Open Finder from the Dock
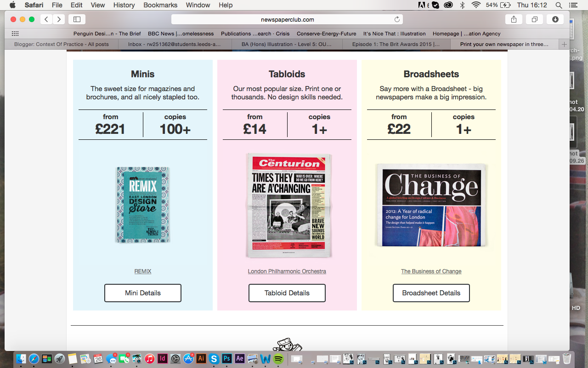Screen dimensions: 588x368 pyautogui.click(x=21, y=359)
